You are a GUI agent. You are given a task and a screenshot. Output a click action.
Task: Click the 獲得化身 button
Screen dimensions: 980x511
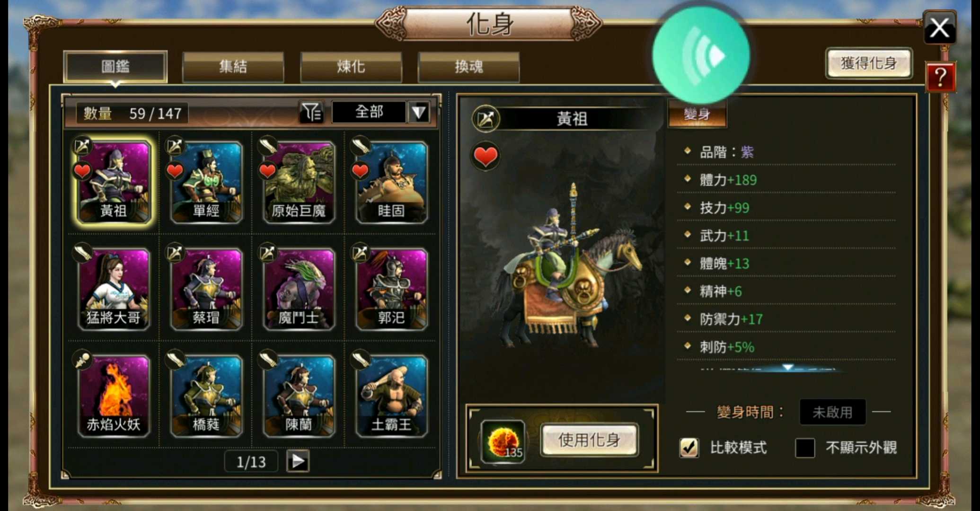click(x=869, y=63)
